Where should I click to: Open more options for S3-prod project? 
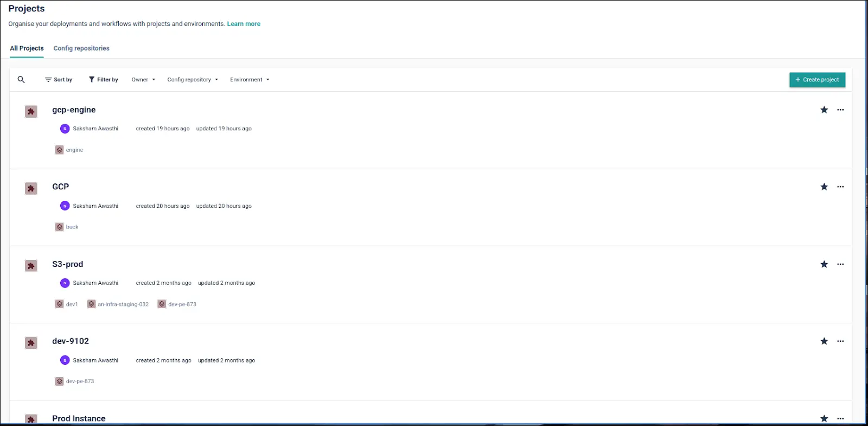tap(840, 264)
